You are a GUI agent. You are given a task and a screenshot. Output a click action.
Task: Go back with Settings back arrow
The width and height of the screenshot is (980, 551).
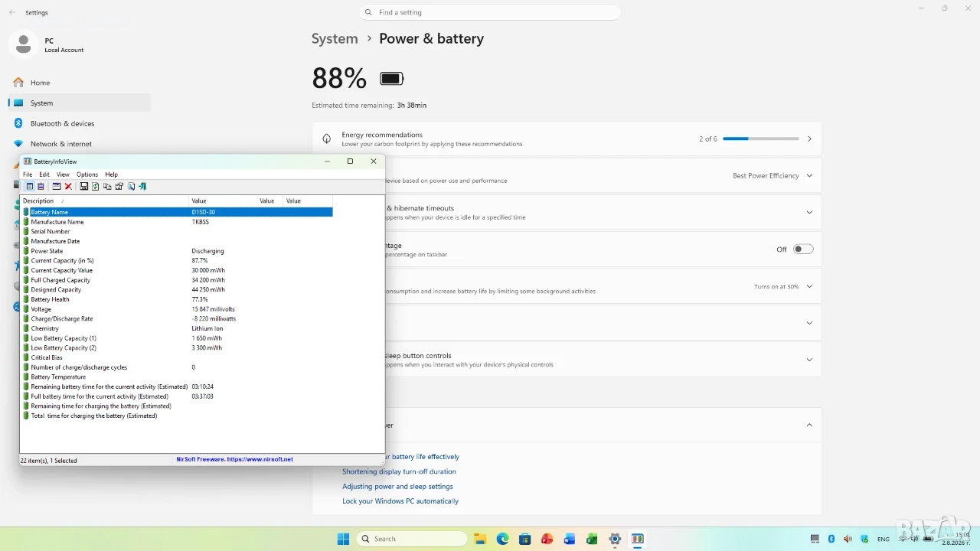[11, 12]
